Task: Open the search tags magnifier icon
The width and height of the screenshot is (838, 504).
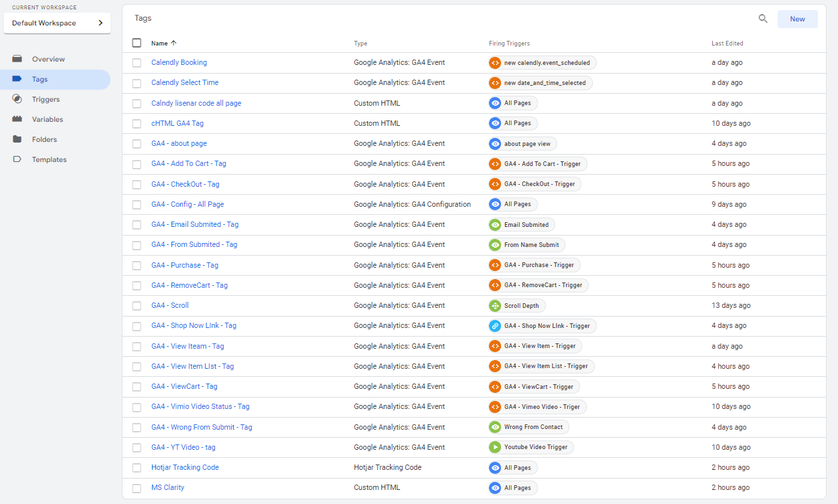Action: click(x=763, y=19)
